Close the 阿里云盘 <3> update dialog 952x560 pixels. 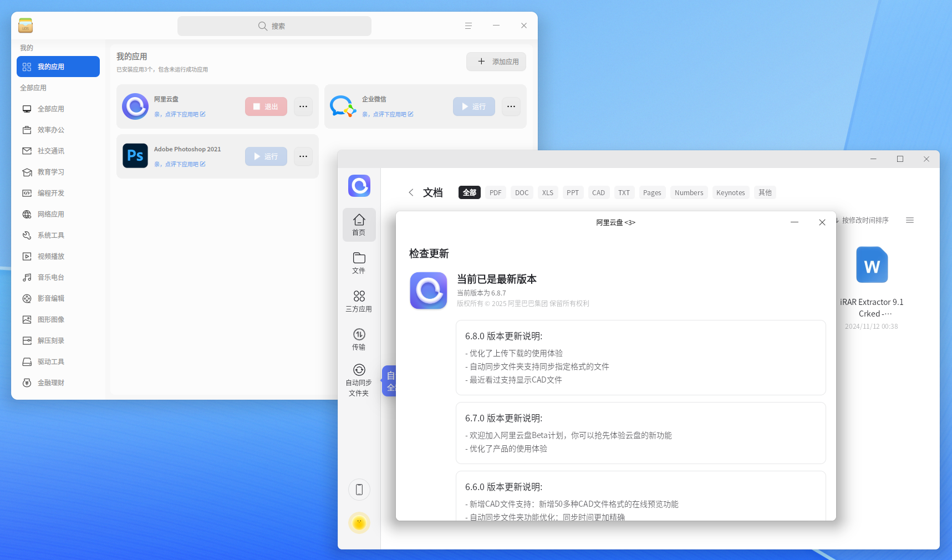pyautogui.click(x=822, y=222)
